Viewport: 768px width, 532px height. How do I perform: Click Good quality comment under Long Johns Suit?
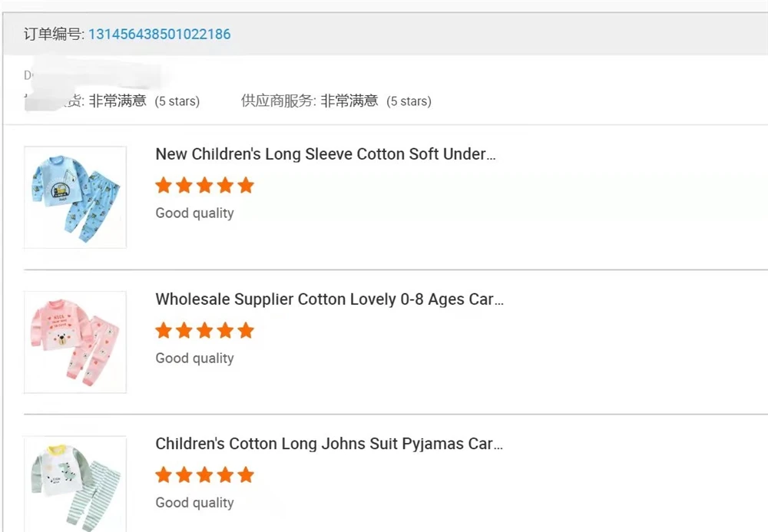(194, 504)
